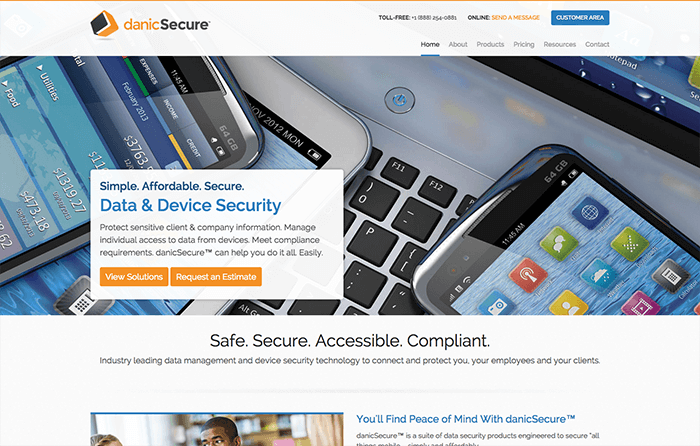
Task: Click the red antenna app icon
Action: 528,275
